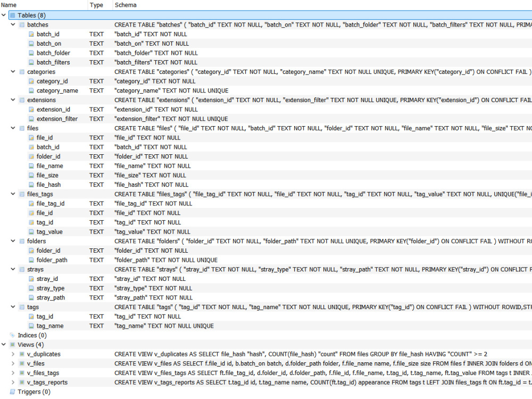The width and height of the screenshot is (532, 399).
Task: Click the strays table icon
Action: coord(22,269)
